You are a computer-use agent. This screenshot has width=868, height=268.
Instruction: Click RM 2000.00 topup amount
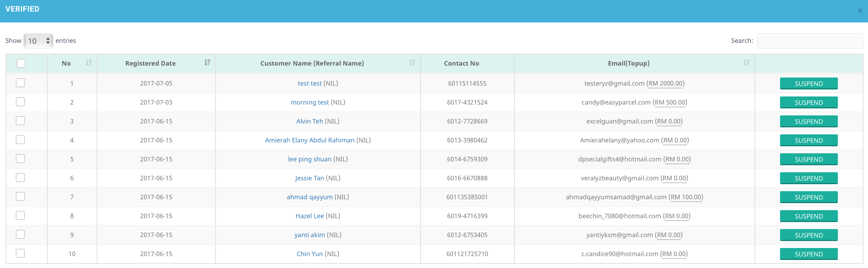tap(665, 83)
